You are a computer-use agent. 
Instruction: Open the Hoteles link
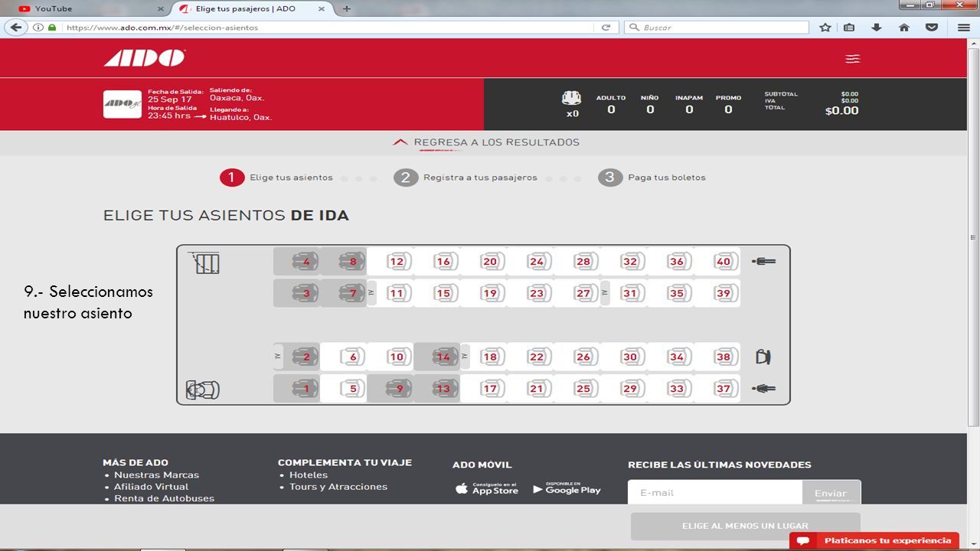[309, 475]
